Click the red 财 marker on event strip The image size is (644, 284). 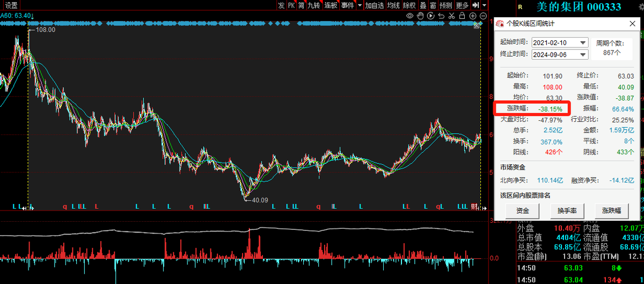coord(474,207)
